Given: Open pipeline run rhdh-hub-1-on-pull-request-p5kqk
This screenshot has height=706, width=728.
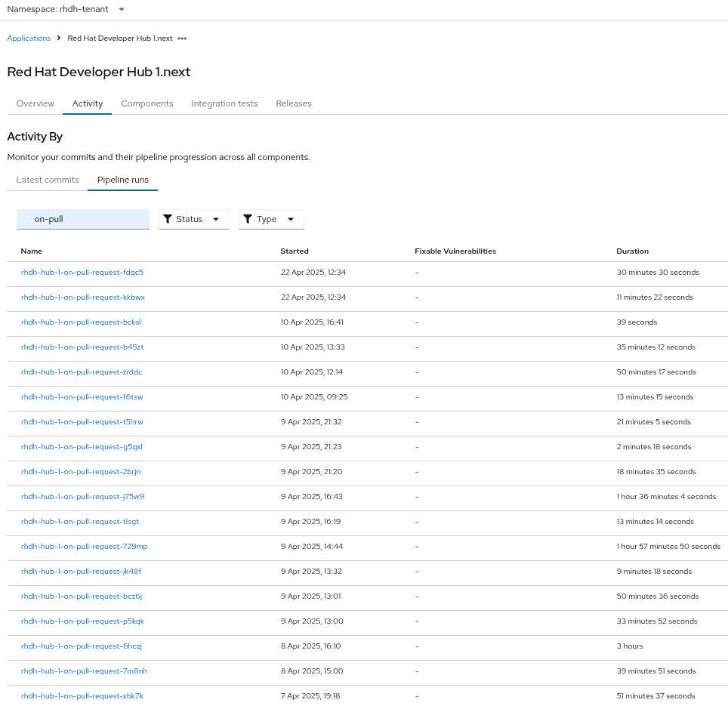Looking at the screenshot, I should 82,621.
